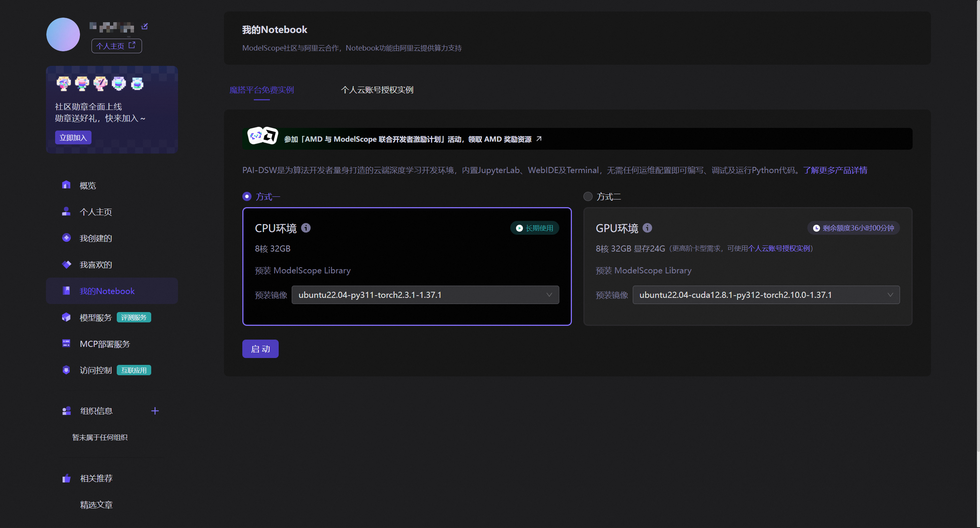Image resolution: width=980 pixels, height=528 pixels.
Task: Click the CPU环境 info icon
Action: pos(306,228)
